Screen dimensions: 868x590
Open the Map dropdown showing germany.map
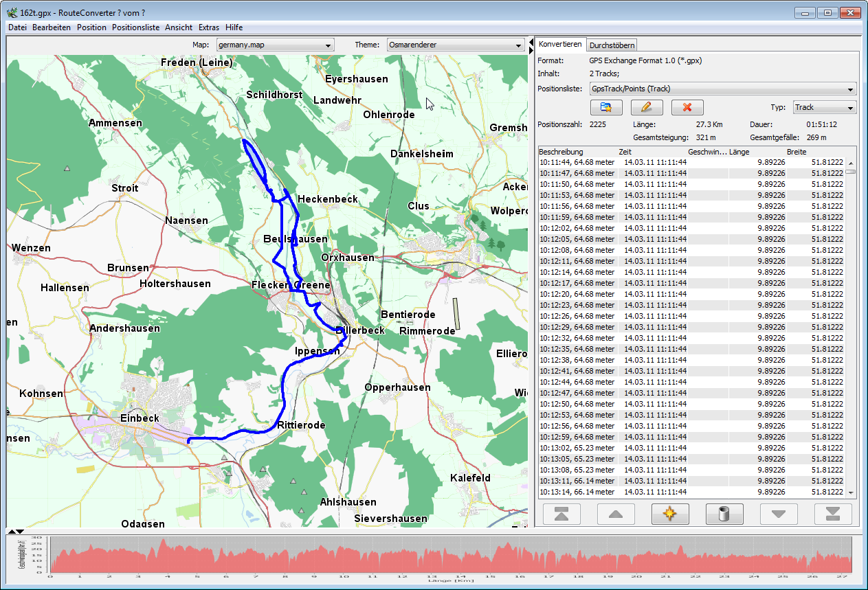click(x=275, y=45)
